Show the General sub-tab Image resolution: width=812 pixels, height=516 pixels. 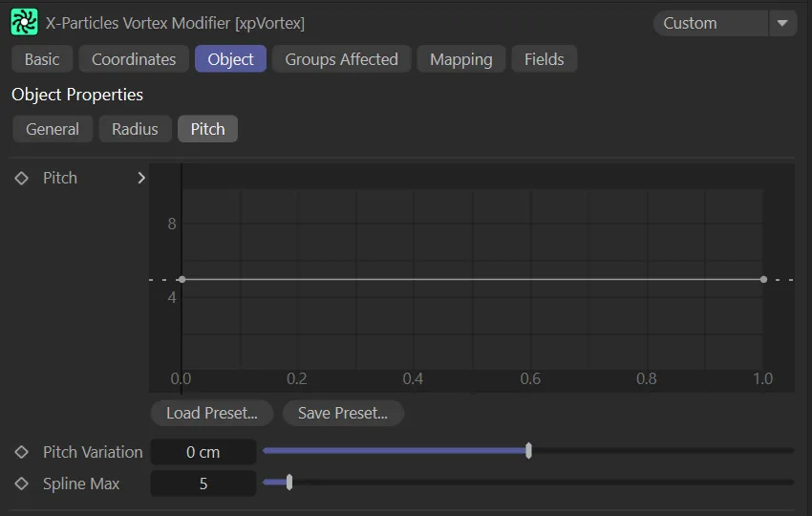pos(53,129)
